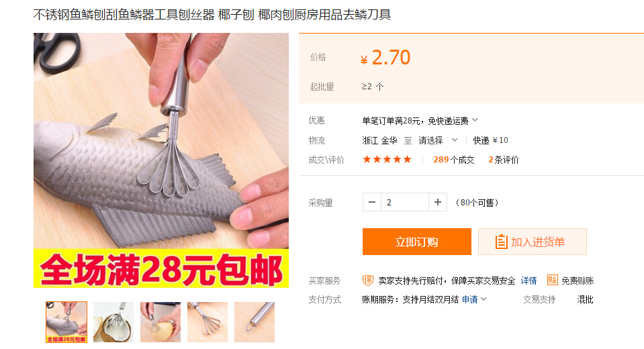This screenshot has width=644, height=349.
Task: Select the handle loop thumbnail
Action: coord(255,322)
